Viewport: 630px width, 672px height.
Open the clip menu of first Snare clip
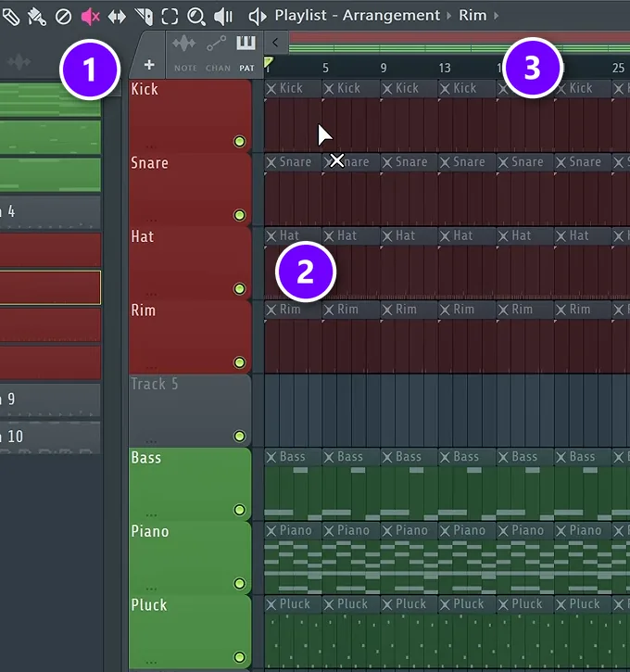pos(271,162)
